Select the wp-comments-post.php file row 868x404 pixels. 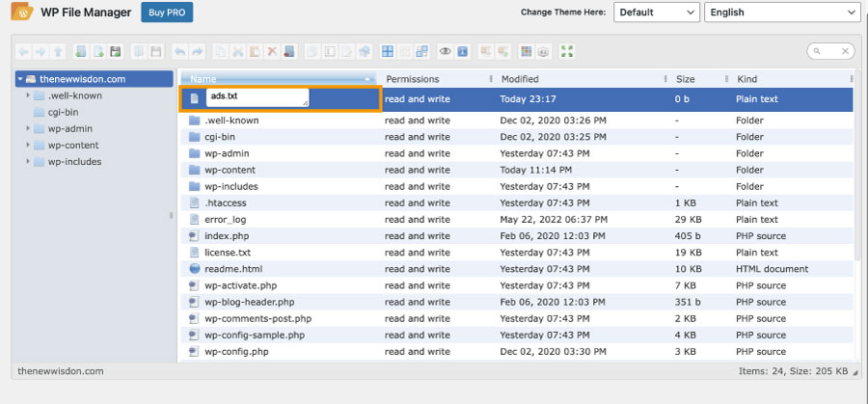coord(516,319)
